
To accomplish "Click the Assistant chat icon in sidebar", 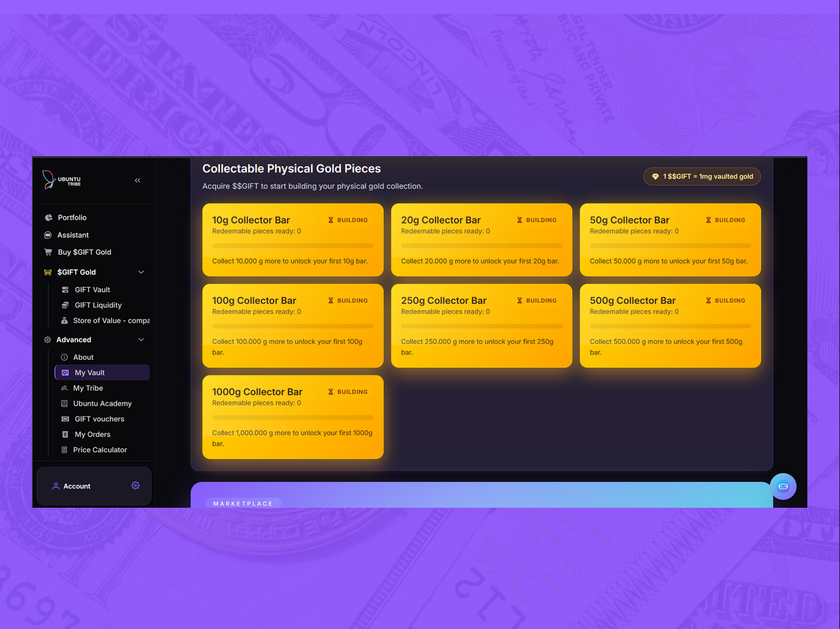I will coord(48,235).
